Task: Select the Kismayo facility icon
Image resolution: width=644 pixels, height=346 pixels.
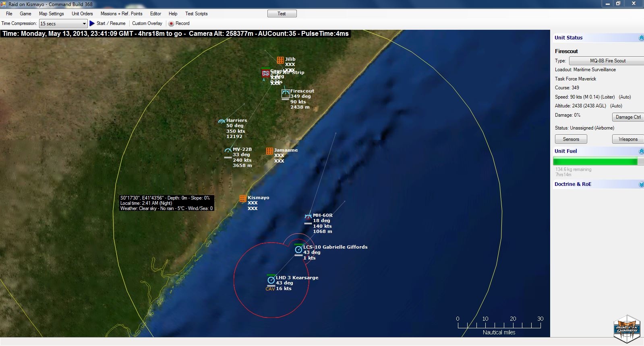Action: [x=243, y=198]
